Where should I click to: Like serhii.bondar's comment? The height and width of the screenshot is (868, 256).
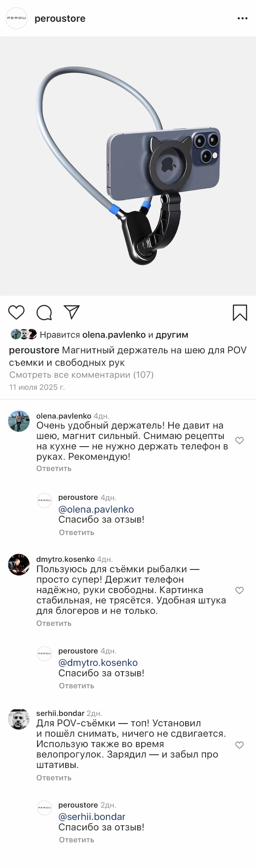239,745
